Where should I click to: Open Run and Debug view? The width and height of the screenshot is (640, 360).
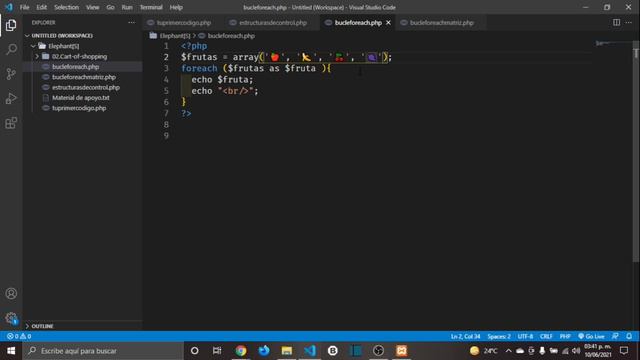[x=11, y=98]
